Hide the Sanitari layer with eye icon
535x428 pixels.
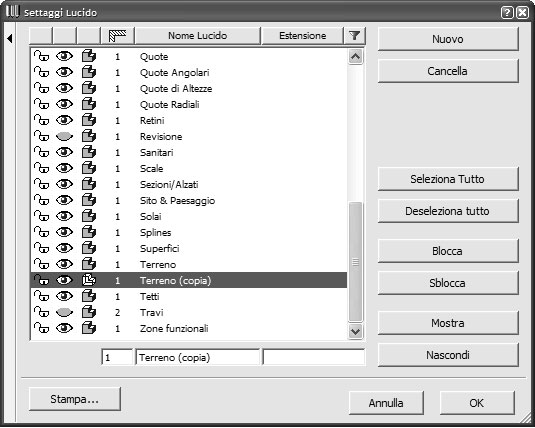(x=64, y=152)
